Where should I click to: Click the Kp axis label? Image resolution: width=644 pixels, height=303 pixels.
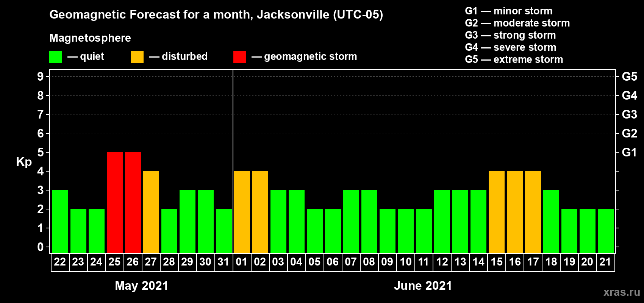[24, 162]
